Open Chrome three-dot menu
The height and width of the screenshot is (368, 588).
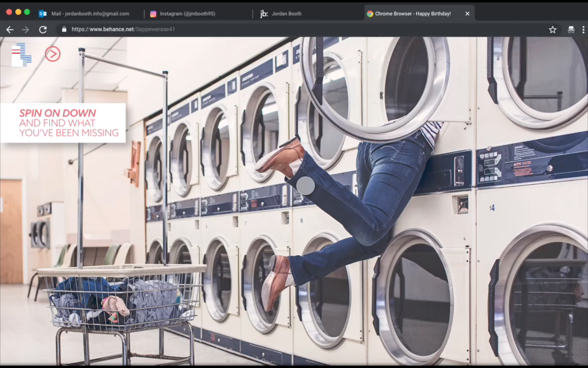(583, 30)
